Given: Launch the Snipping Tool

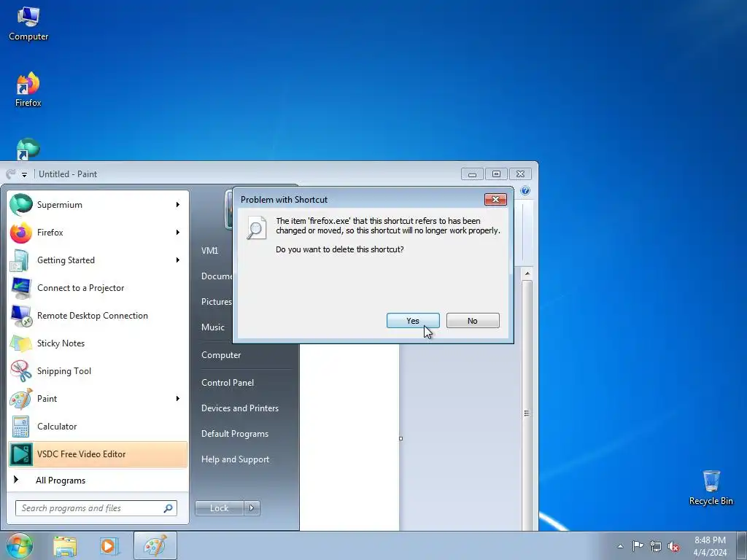Looking at the screenshot, I should (98, 371).
